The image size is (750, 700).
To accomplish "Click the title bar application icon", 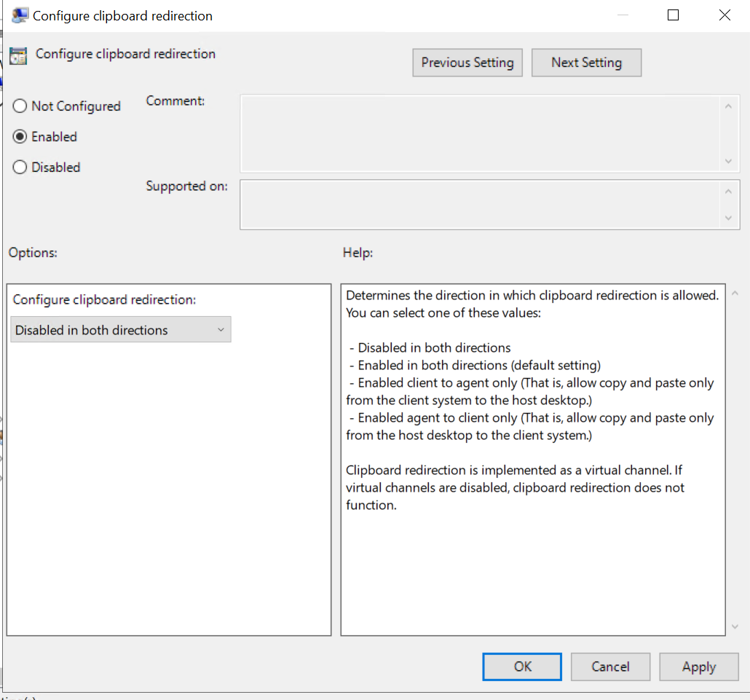I will [x=20, y=15].
